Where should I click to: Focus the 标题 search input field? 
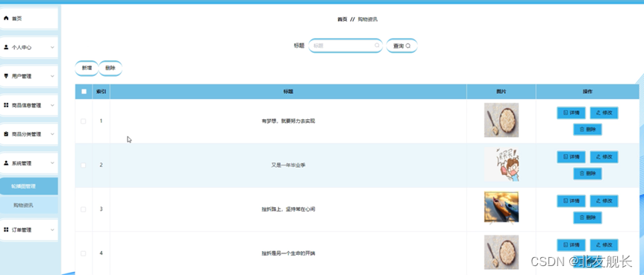pos(346,45)
